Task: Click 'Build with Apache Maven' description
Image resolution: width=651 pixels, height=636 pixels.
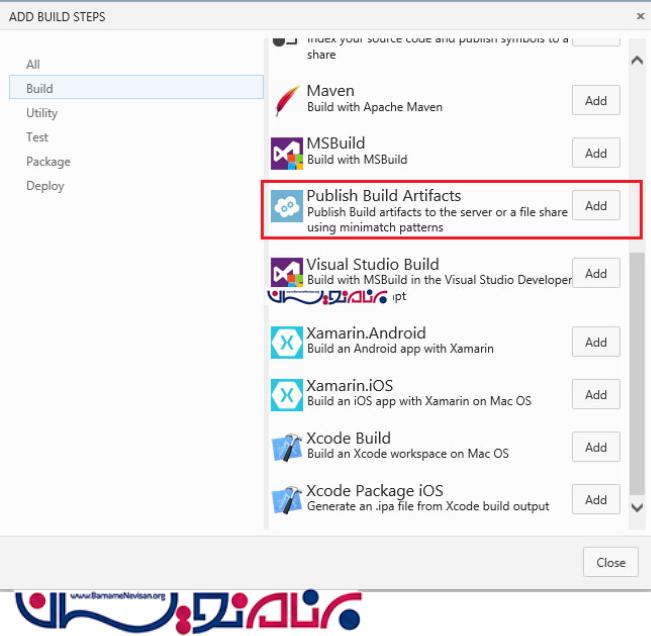Action: [x=374, y=107]
